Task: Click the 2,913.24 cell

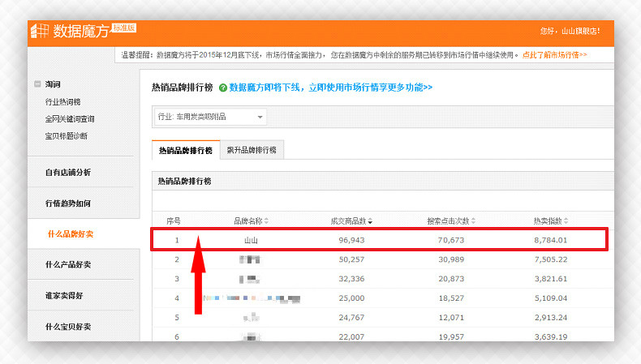Action: pyautogui.click(x=551, y=318)
